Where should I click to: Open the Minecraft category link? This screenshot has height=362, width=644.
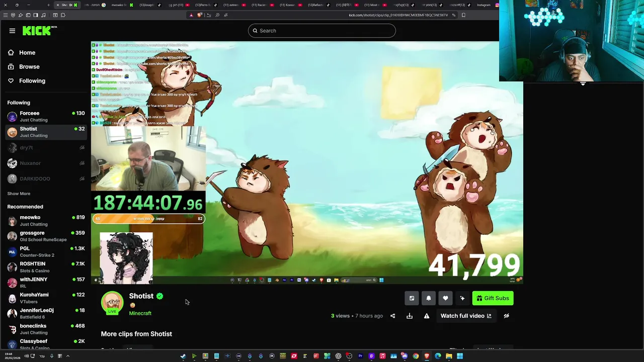coord(140,313)
